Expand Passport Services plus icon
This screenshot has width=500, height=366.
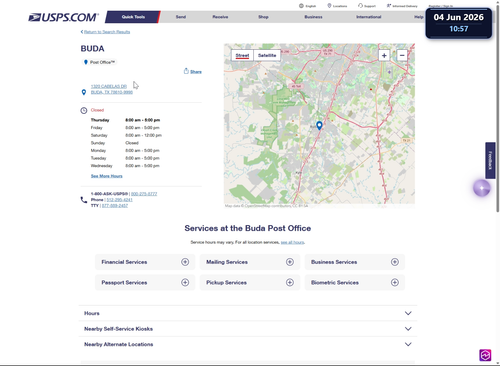[x=185, y=282]
